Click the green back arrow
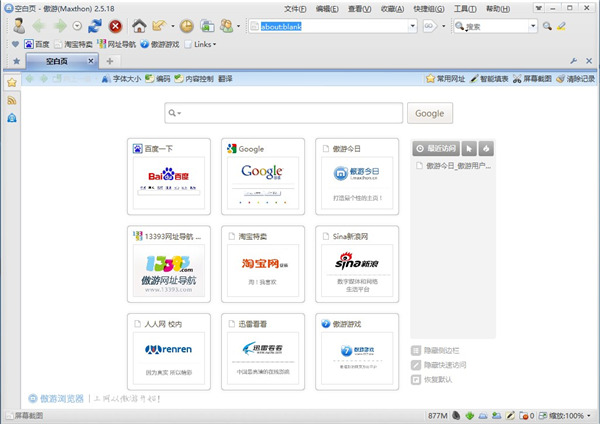Viewport: 600px width, 424px height. 39,26
